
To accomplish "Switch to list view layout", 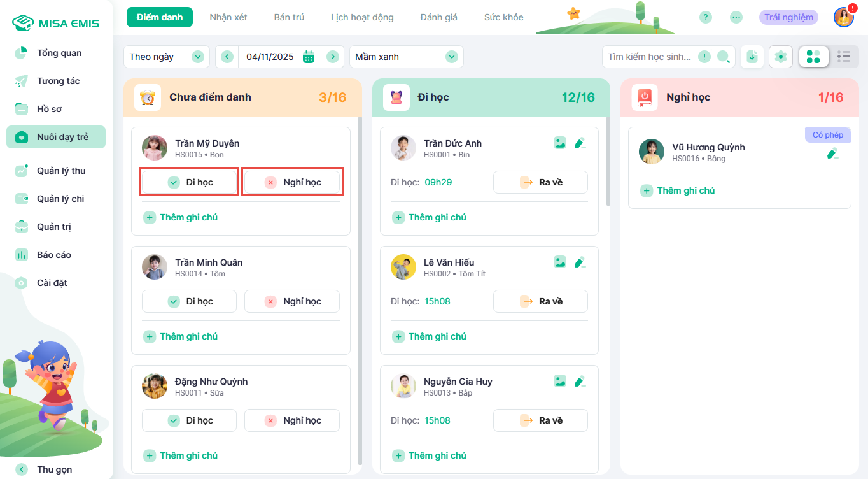I will (844, 57).
